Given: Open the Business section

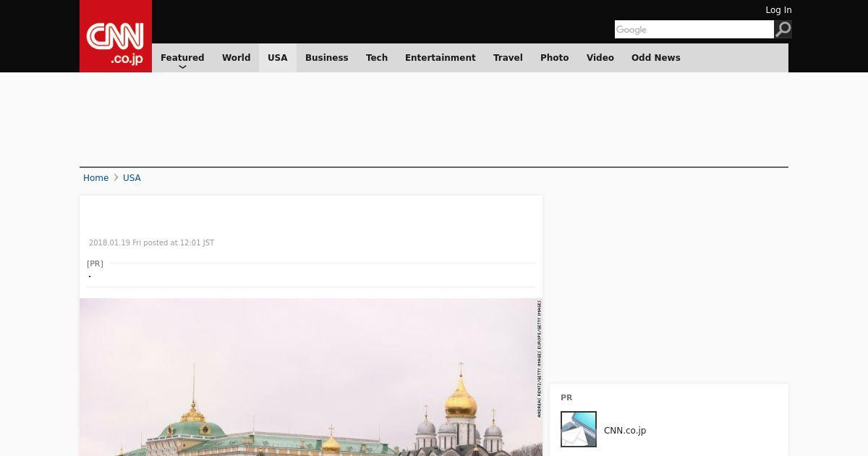Looking at the screenshot, I should pyautogui.click(x=327, y=58).
